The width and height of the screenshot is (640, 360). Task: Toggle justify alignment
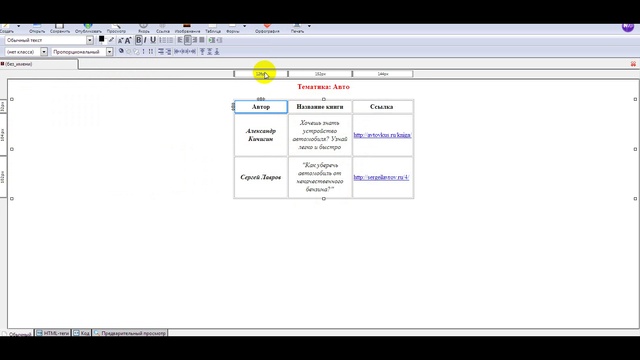click(x=202, y=40)
